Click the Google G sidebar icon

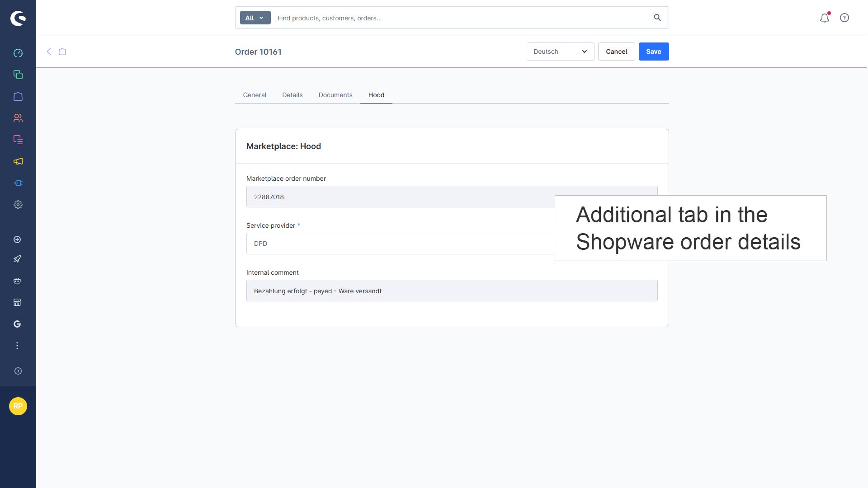click(x=17, y=324)
